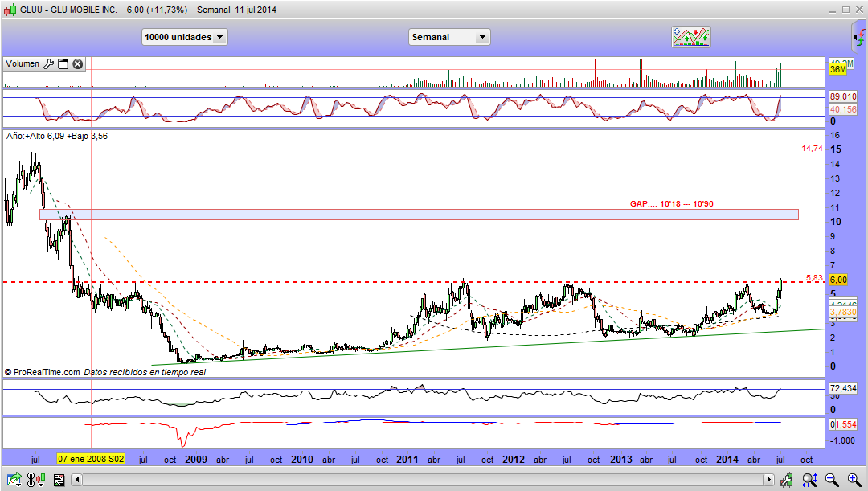Click the -1.000 indicator scale label
This screenshot has height=491, width=868.
842,440
